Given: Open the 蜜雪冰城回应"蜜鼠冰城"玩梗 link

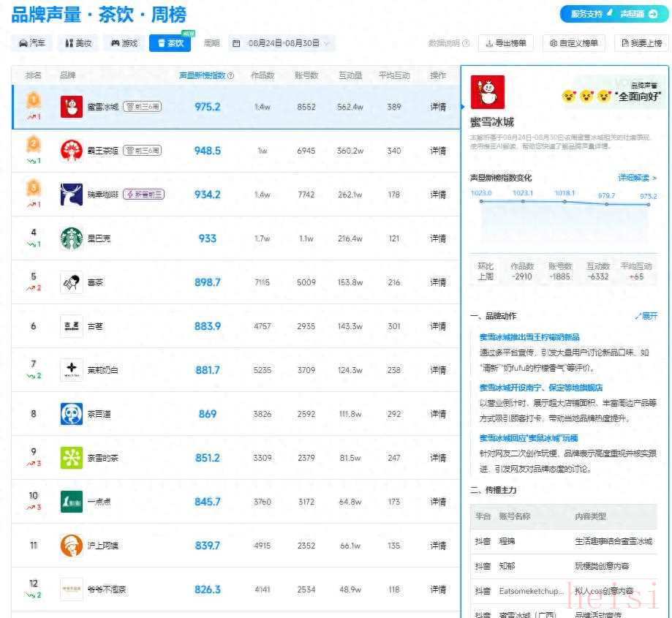Looking at the screenshot, I should [529, 438].
